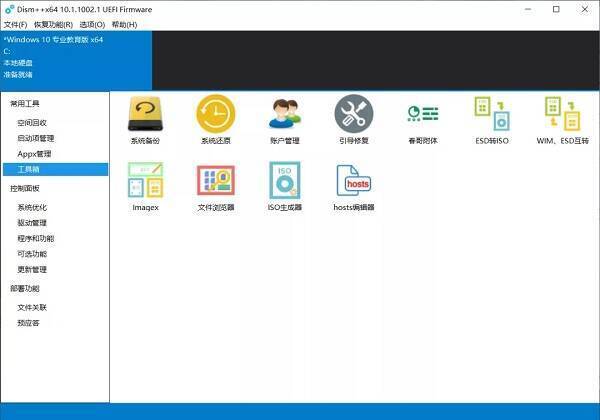
Task: Open the 系统备份 system backup tool
Action: (145, 120)
